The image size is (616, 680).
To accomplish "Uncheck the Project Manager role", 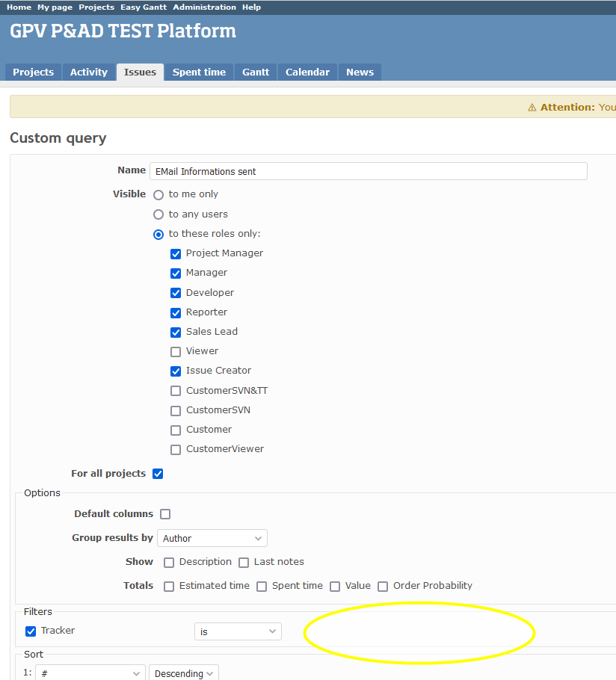I will click(x=176, y=254).
